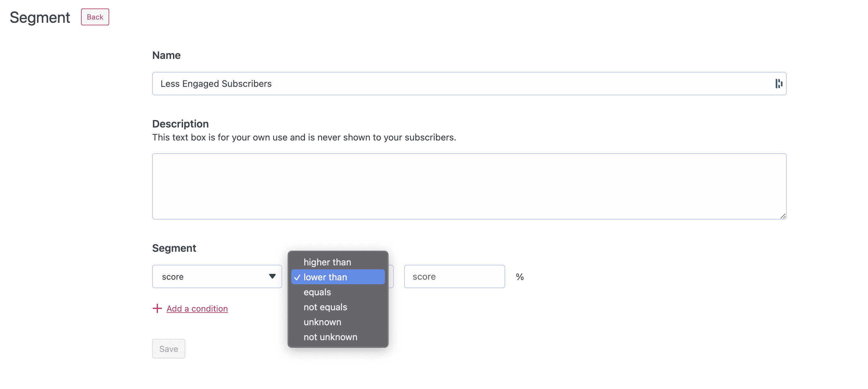Click inside the empty Description textarea

click(468, 186)
